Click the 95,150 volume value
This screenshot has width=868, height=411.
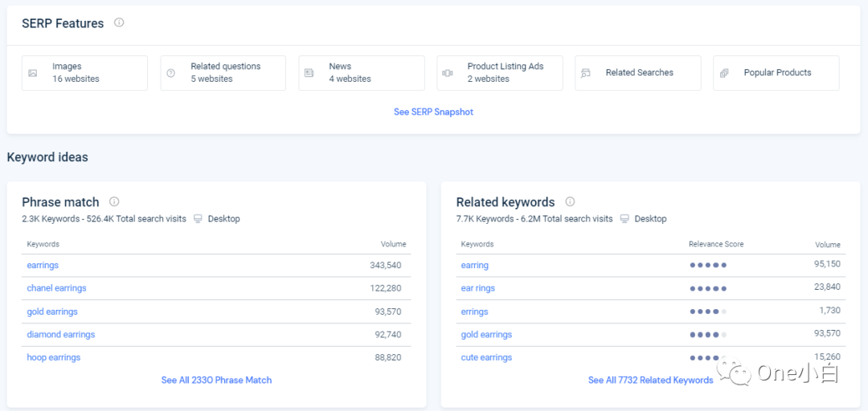click(828, 264)
